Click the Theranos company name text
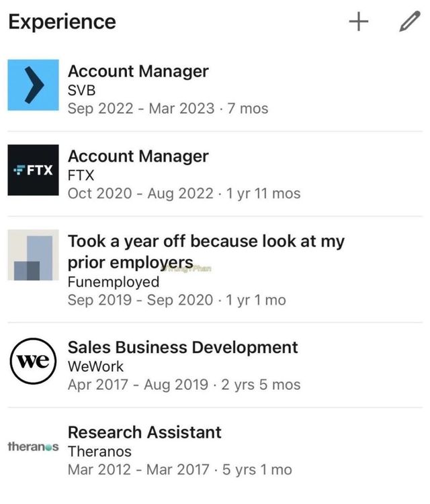The height and width of the screenshot is (504, 430). pos(99,451)
